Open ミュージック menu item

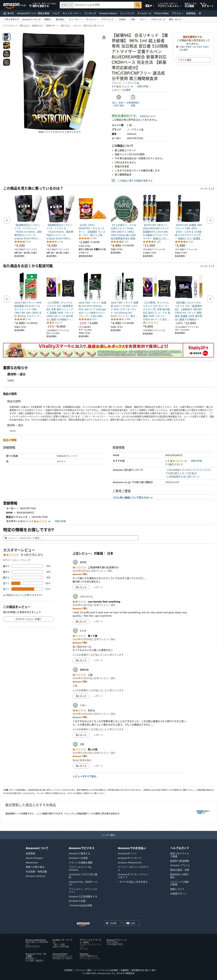(x=127, y=13)
